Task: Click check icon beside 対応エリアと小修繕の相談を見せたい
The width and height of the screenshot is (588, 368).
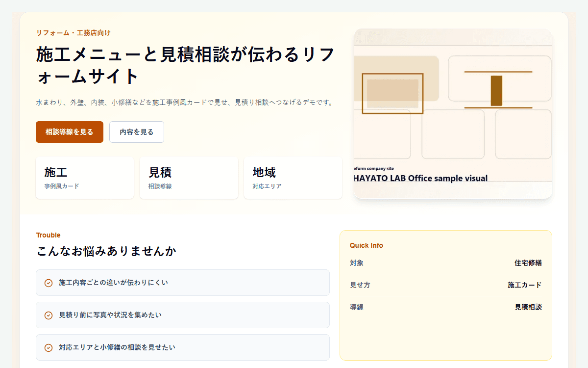Action: click(49, 347)
